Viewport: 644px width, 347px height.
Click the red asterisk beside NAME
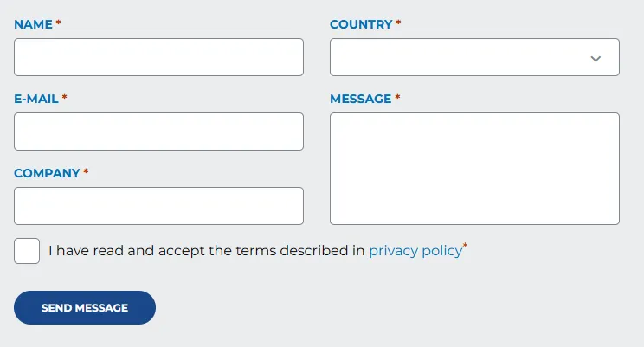click(58, 22)
